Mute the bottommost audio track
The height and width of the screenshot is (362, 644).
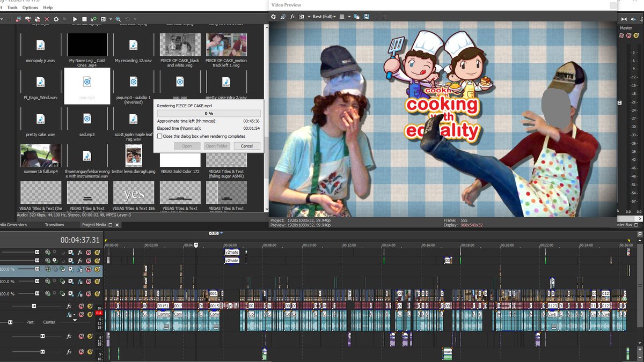(x=81, y=351)
